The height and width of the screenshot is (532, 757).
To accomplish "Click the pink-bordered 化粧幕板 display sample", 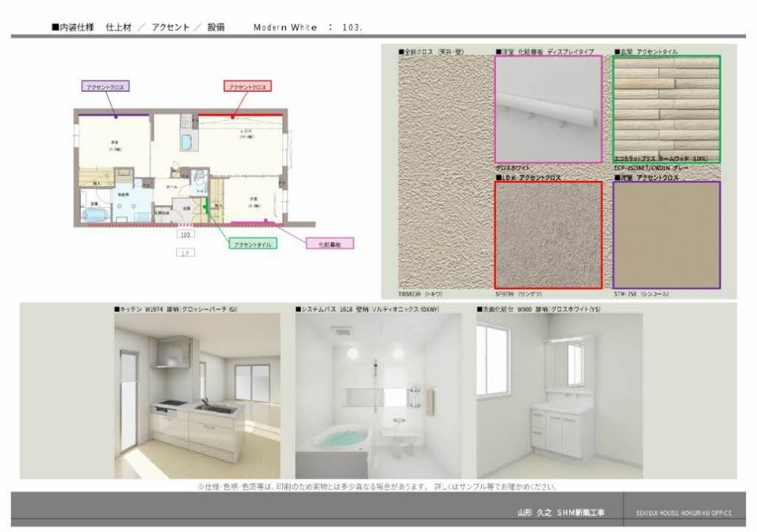I will [x=548, y=108].
